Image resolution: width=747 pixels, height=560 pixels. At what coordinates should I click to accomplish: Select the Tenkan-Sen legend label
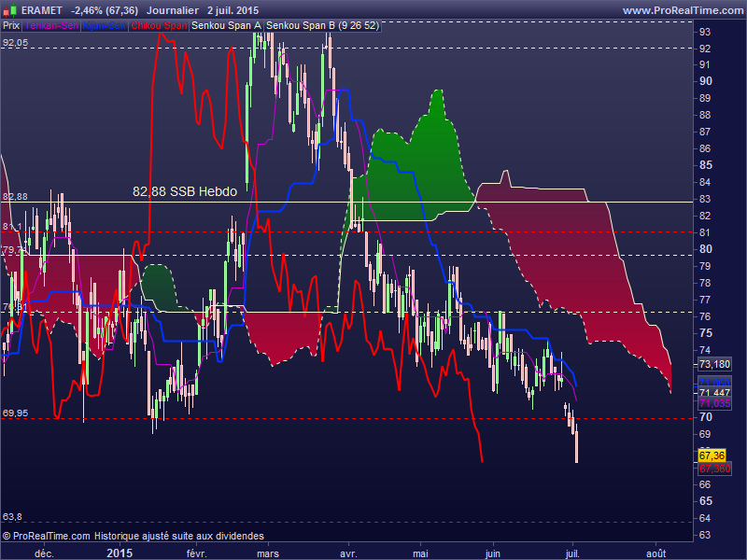pyautogui.click(x=51, y=26)
